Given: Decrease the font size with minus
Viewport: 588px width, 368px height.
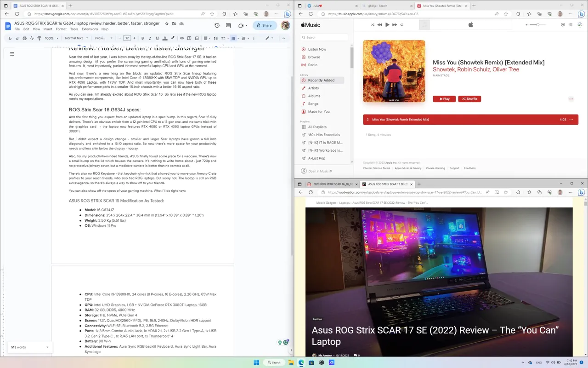Looking at the screenshot, I should click(x=120, y=38).
